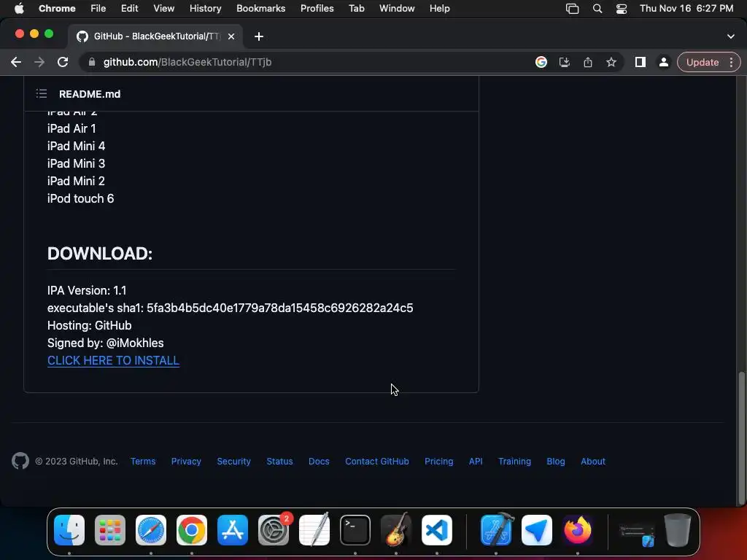Reload the GitHub page
The image size is (747, 560).
click(63, 62)
